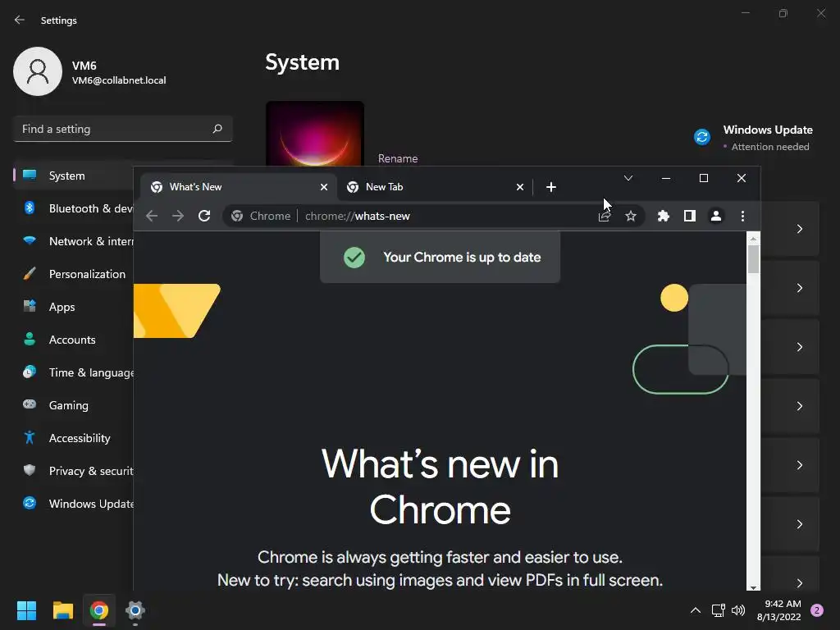Switch to the What's New tab
Screen dimensions: 840x630
click(x=239, y=187)
